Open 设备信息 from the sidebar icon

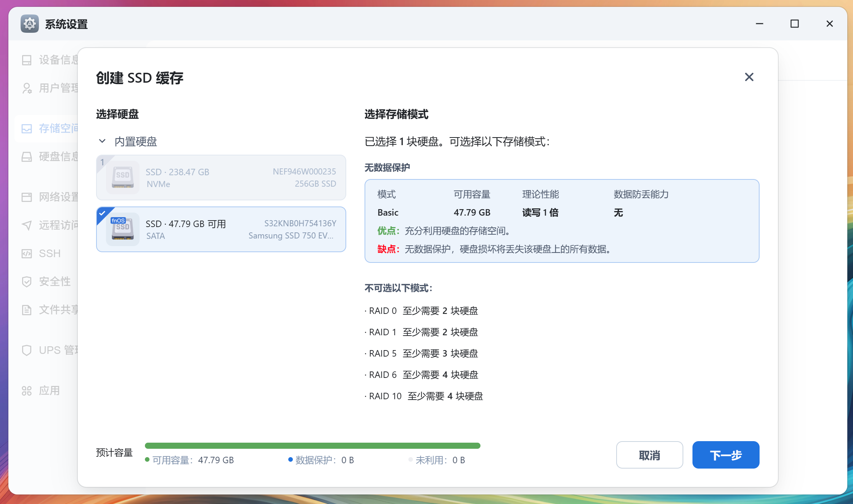pos(27,60)
